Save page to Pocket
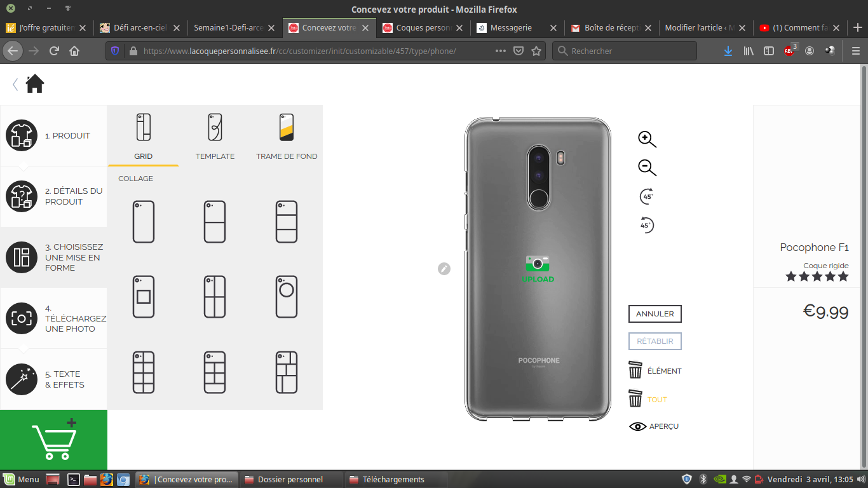The width and height of the screenshot is (868, 488). coord(519,51)
